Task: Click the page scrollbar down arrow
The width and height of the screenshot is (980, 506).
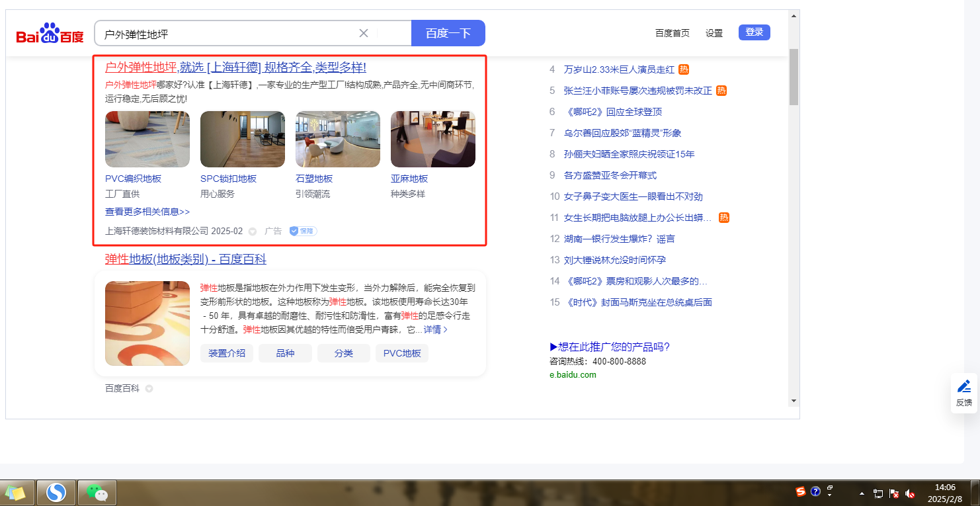Action: [x=794, y=400]
